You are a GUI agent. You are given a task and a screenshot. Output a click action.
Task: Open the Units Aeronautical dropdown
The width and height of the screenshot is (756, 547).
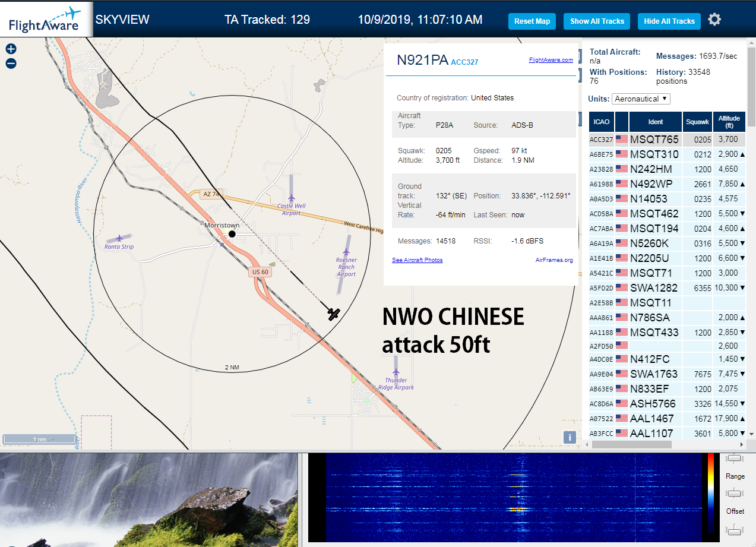coord(641,99)
